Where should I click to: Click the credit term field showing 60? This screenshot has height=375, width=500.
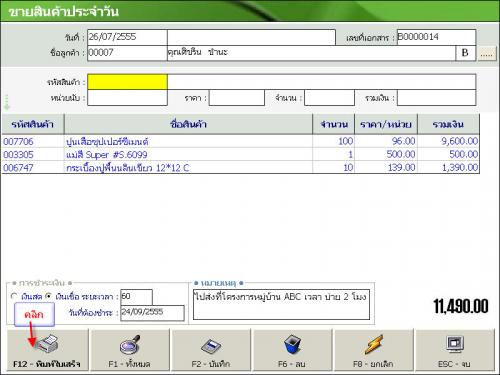click(136, 297)
